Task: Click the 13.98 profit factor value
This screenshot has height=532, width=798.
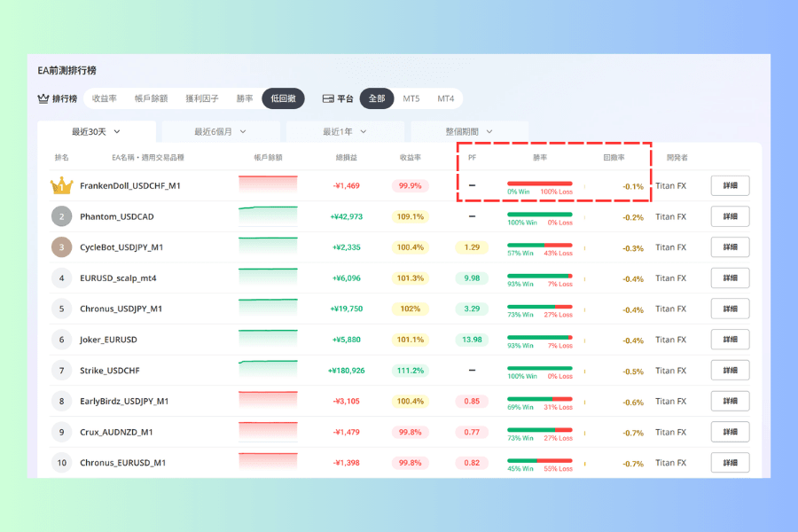Action: 472,340
